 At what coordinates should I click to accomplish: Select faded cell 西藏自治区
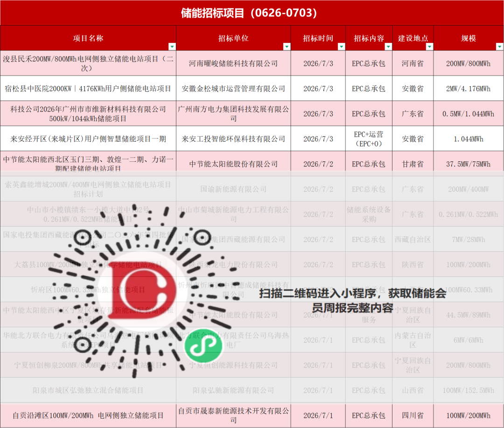click(413, 239)
